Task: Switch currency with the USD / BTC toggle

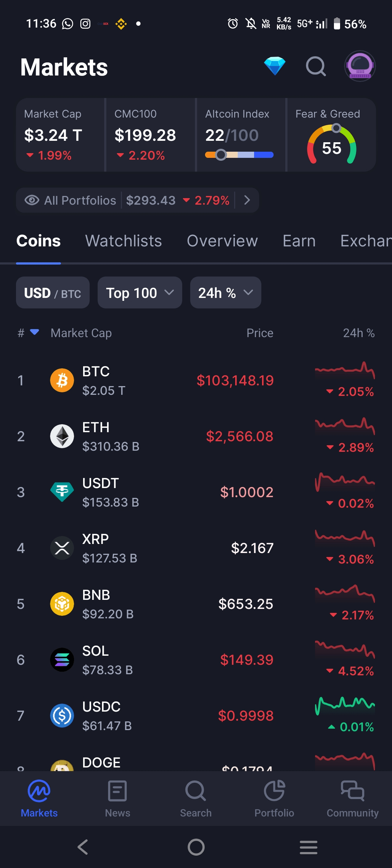Action: pos(53,293)
